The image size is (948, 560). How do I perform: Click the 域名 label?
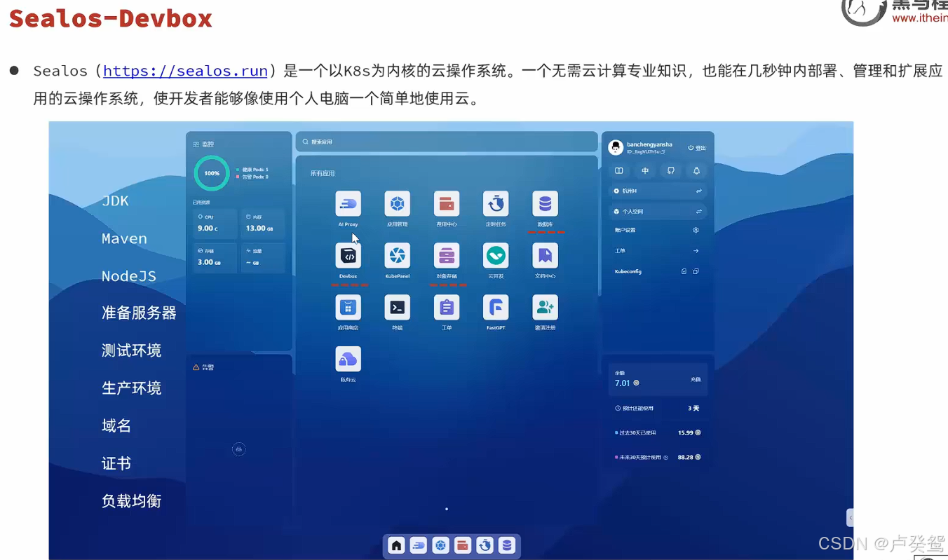tap(116, 425)
